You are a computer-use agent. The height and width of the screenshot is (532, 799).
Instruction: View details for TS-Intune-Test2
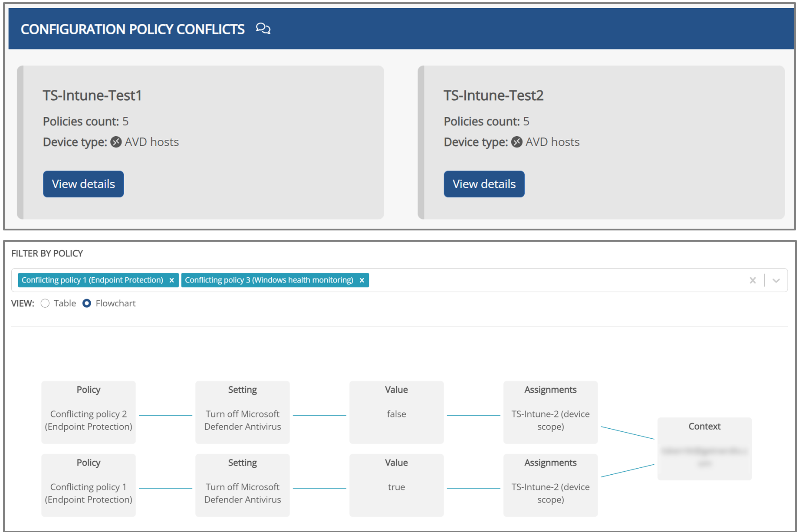point(484,184)
